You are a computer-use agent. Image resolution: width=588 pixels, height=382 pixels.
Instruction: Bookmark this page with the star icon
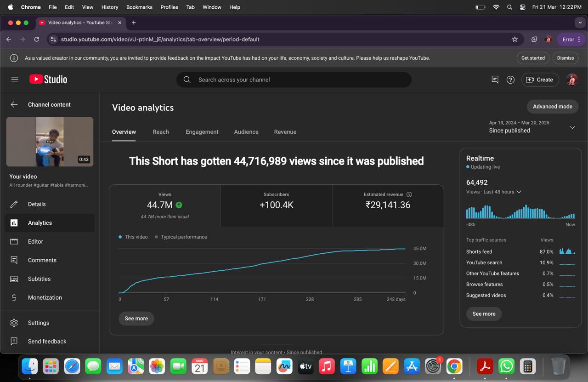[515, 40]
